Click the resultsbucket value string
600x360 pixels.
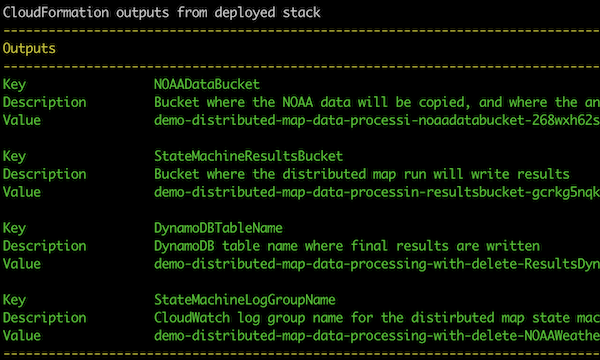point(377,192)
